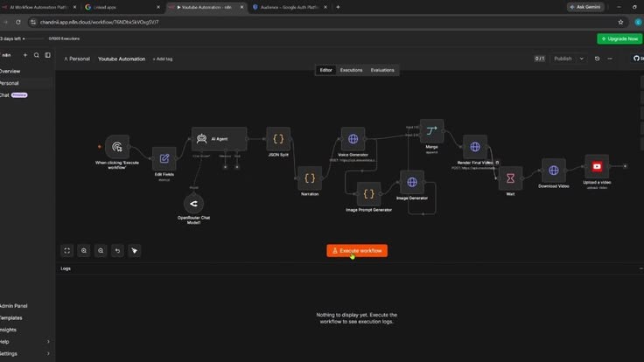Bookmark this page with star icon
The height and width of the screenshot is (362, 644).
[x=620, y=22]
